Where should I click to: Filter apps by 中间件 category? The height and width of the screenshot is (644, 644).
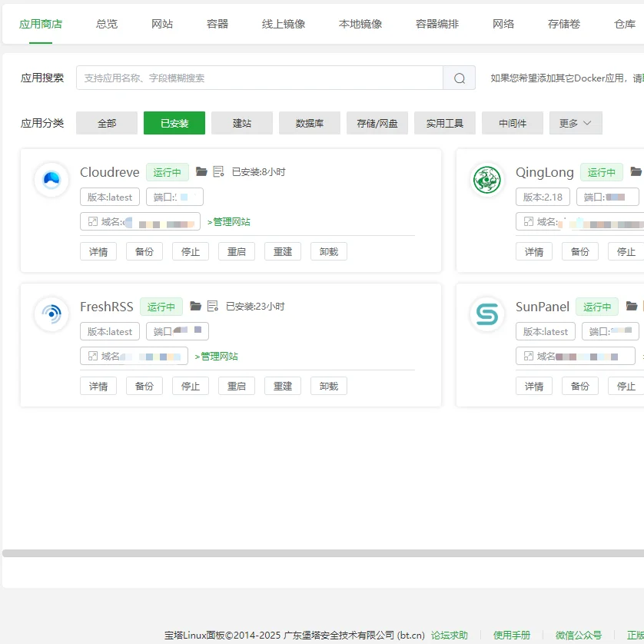(x=513, y=123)
